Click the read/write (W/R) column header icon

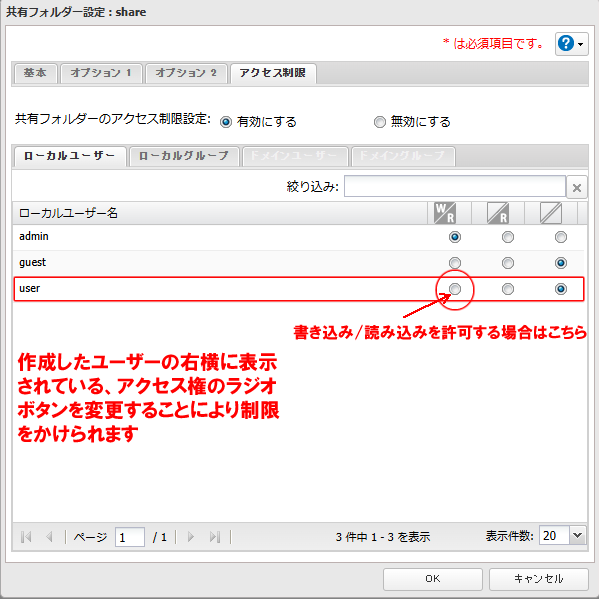(x=445, y=213)
